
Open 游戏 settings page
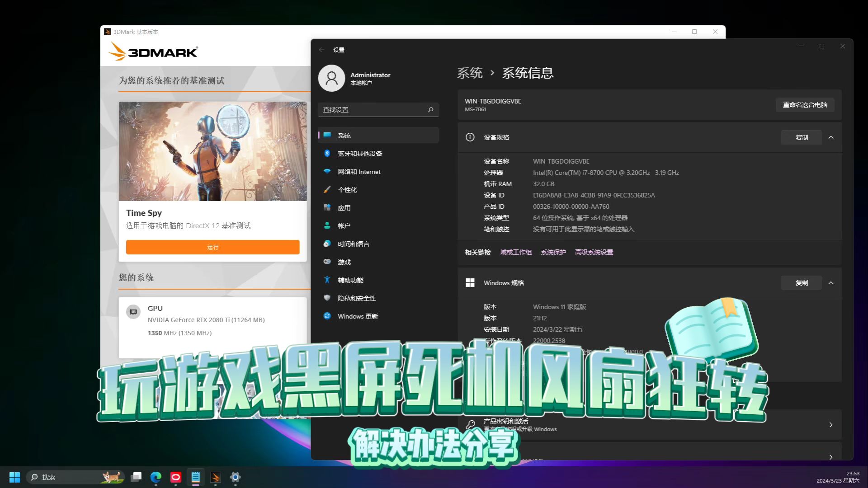(x=378, y=262)
